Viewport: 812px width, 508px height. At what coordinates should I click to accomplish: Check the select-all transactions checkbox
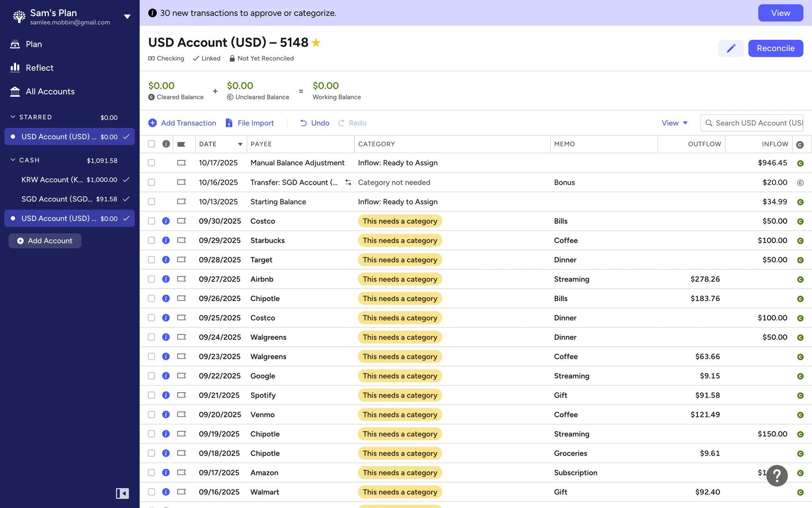click(151, 144)
